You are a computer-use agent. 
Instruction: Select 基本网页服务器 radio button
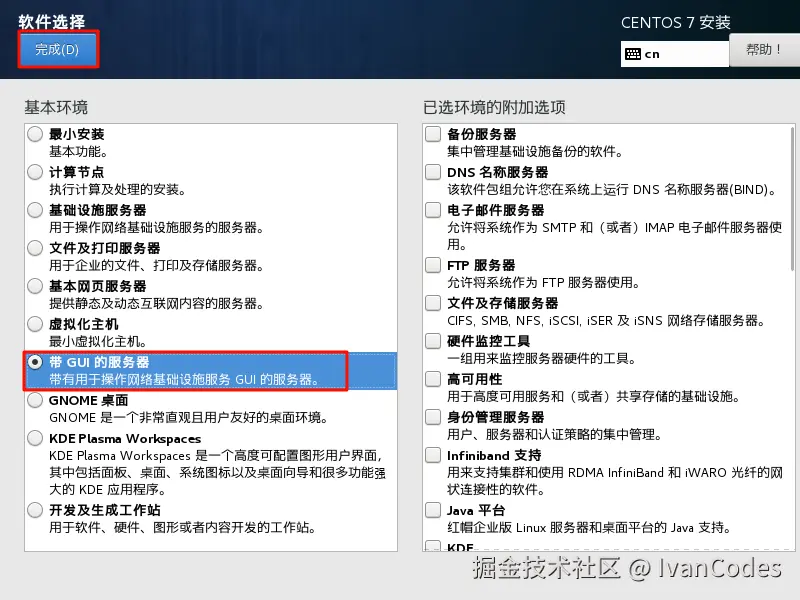click(x=35, y=286)
